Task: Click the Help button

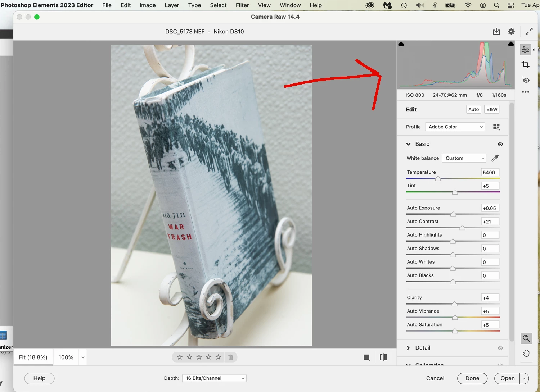Action: (x=39, y=378)
